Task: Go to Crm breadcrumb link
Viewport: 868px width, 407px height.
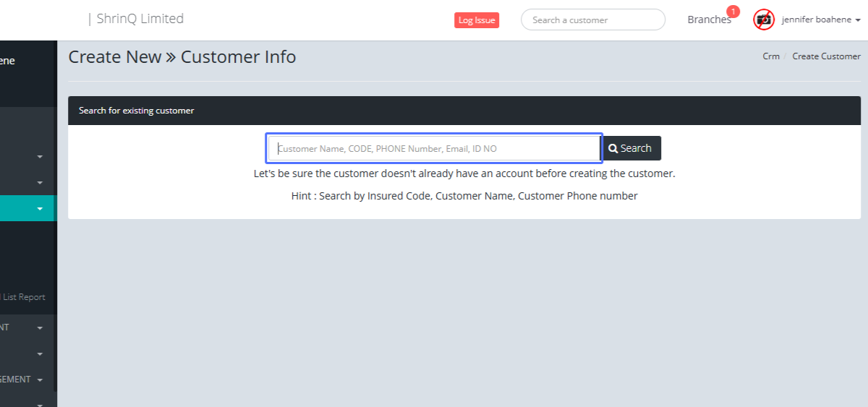Action: coord(770,56)
